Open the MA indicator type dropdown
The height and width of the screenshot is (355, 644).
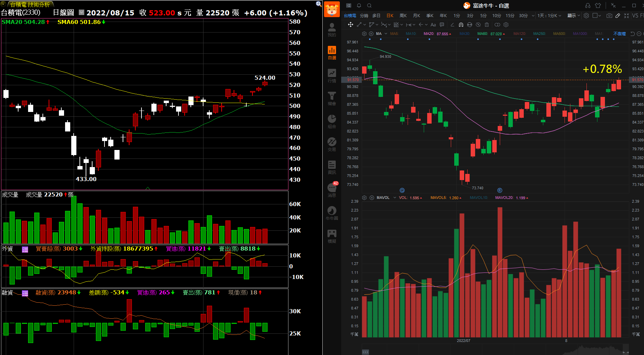[x=386, y=34]
